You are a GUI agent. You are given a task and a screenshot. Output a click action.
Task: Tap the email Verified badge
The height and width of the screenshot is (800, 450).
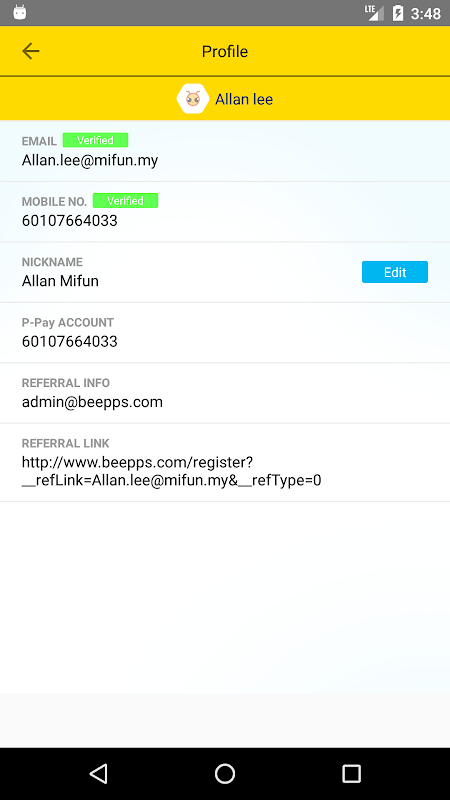(95, 140)
